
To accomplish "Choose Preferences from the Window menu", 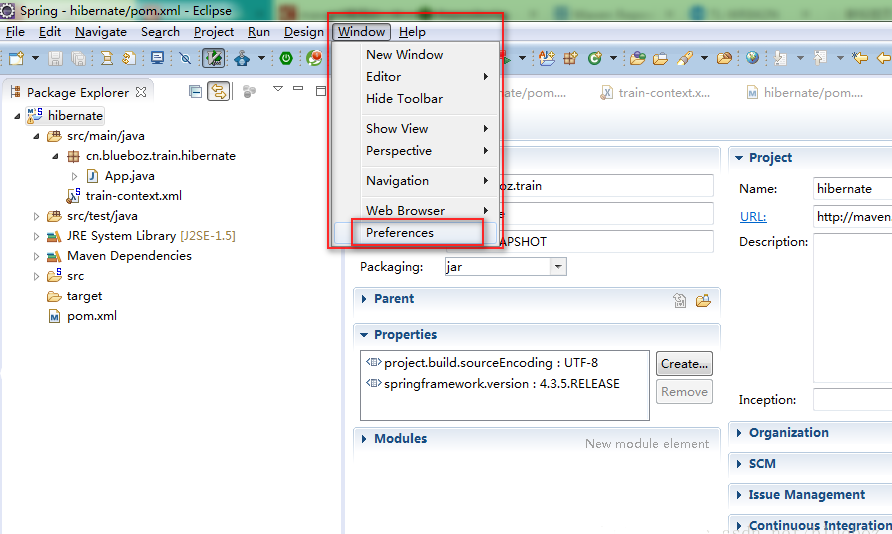I will tap(415, 233).
